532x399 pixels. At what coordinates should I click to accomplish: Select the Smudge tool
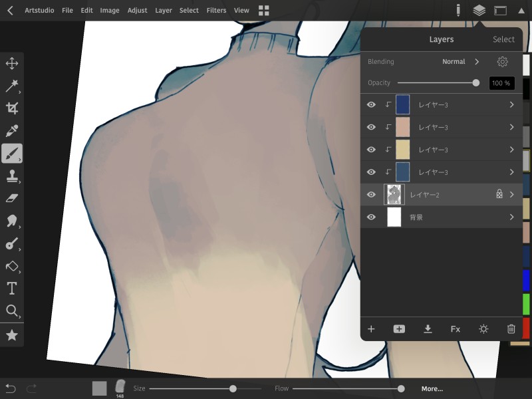coord(12,221)
